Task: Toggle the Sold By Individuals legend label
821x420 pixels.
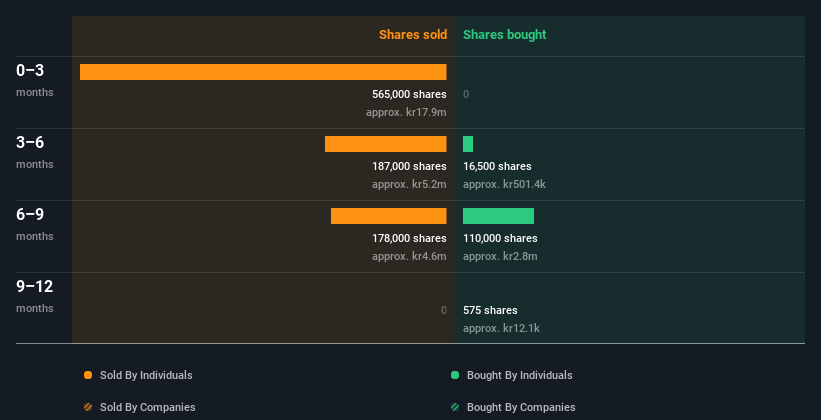Action: click(146, 375)
